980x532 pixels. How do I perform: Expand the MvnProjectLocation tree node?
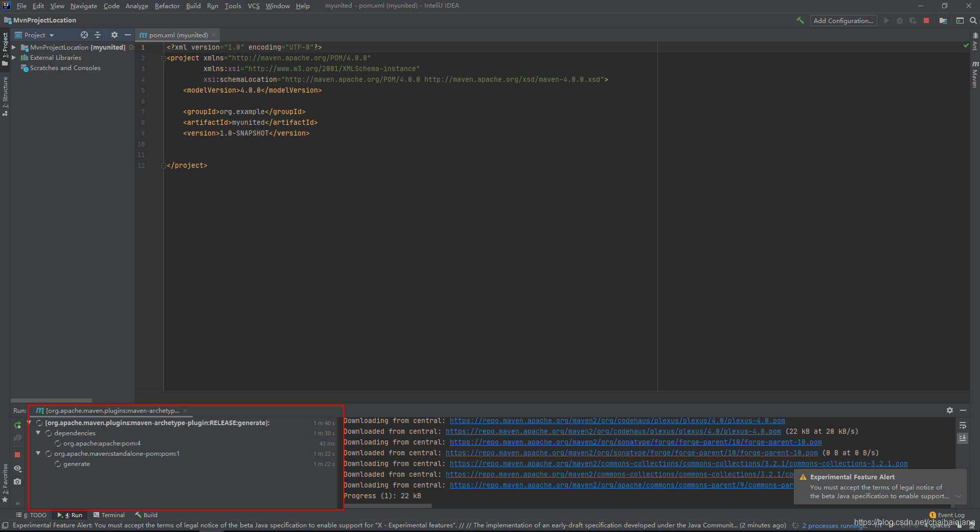(x=14, y=47)
